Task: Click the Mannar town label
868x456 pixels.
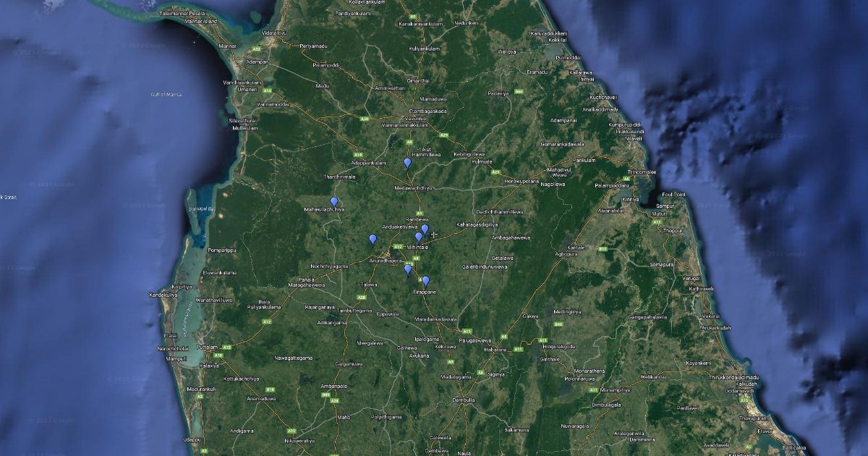Action: [x=227, y=46]
